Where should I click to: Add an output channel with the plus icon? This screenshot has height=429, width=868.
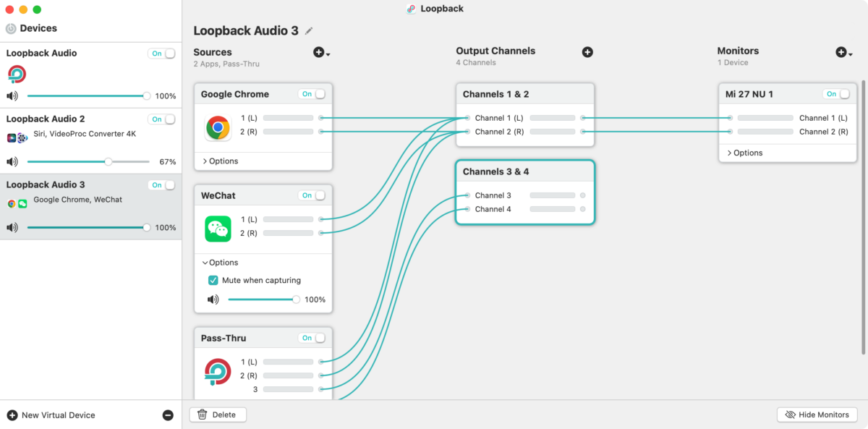click(587, 52)
